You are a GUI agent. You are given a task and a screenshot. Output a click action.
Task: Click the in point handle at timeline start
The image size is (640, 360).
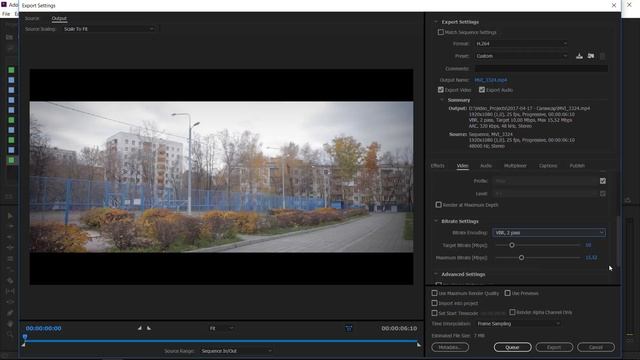23,345
